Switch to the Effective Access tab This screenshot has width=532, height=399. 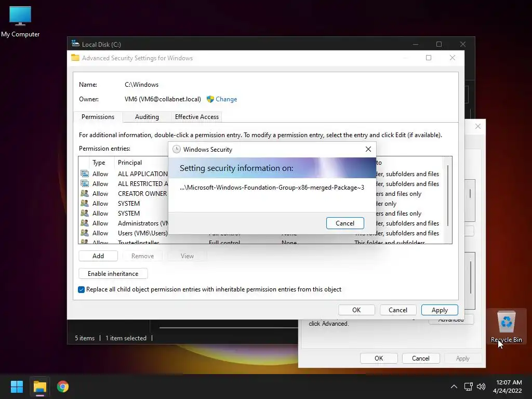click(197, 117)
